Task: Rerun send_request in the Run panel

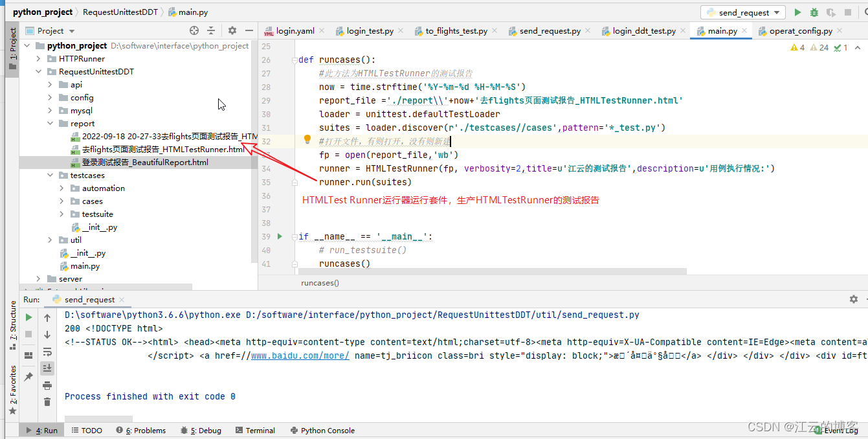Action: [28, 317]
